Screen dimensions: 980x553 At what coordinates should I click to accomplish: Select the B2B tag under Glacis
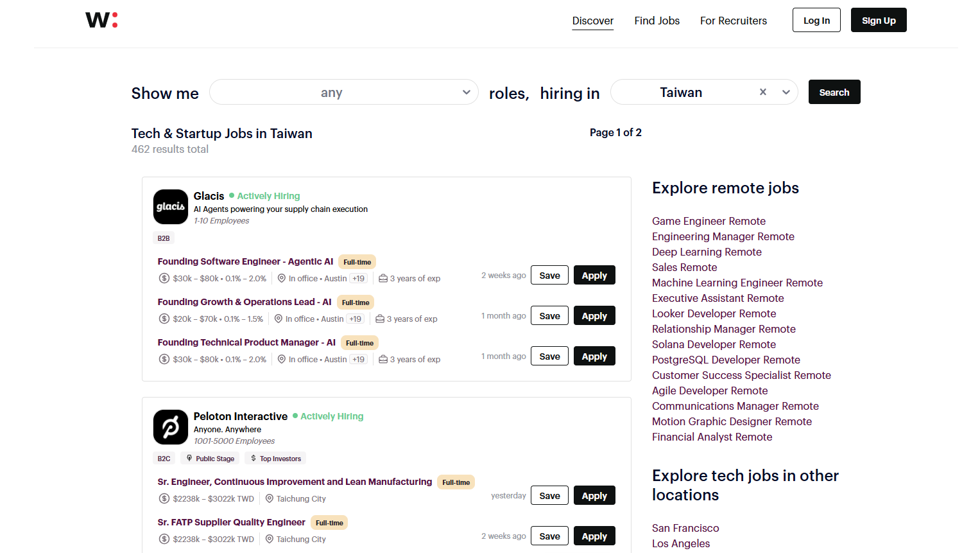[164, 238]
